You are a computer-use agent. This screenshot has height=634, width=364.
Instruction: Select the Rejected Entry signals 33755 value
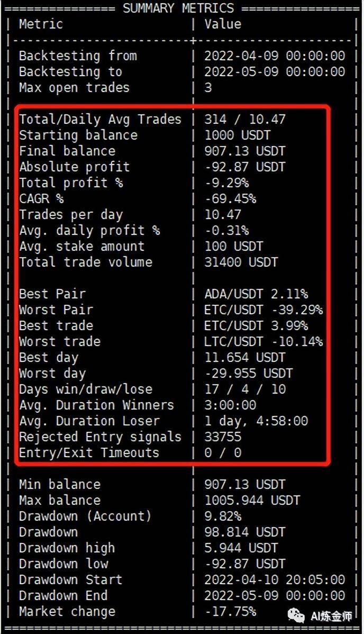223,437
